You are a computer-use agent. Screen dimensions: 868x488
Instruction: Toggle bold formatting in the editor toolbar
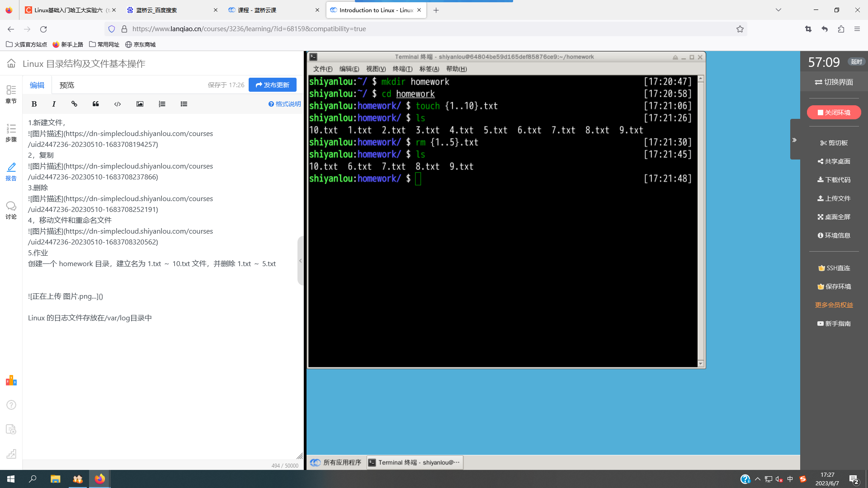coord(34,104)
